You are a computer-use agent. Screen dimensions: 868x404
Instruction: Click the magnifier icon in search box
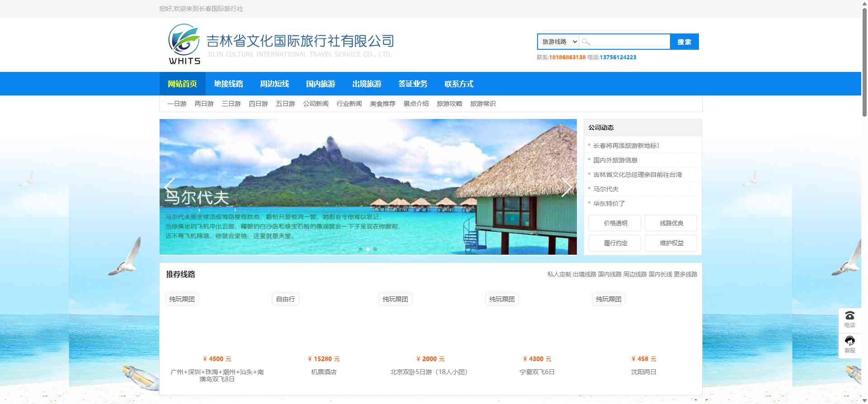click(586, 42)
